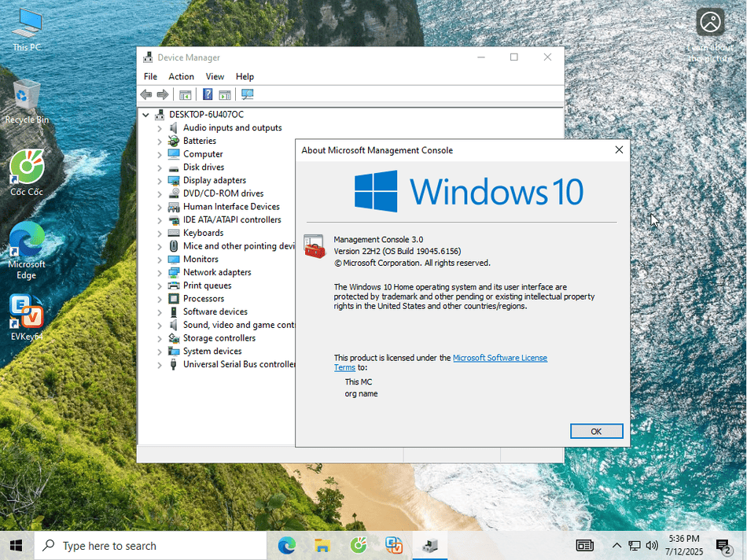Click the Device Manager taskbar button
Screen dimensions: 747x560
(x=429, y=545)
